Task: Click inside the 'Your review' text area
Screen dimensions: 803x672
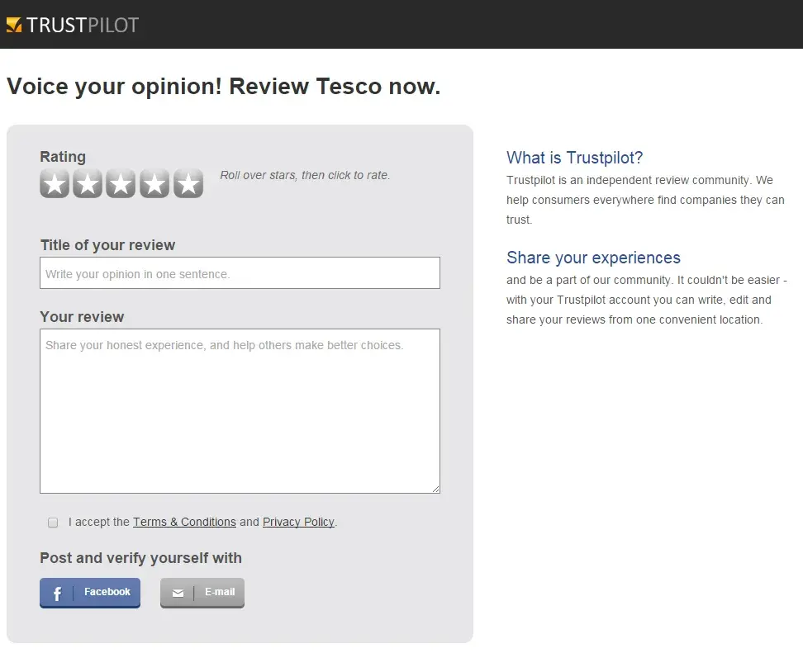Action: 240,413
